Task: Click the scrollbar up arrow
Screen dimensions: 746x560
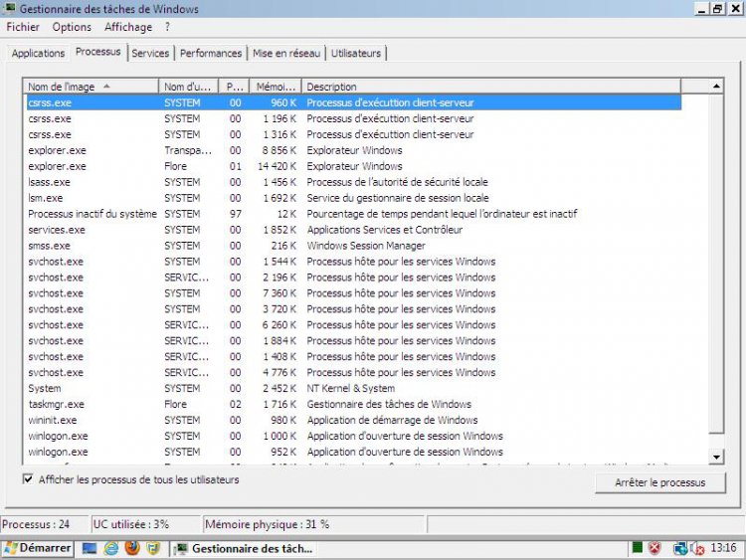Action: click(716, 87)
